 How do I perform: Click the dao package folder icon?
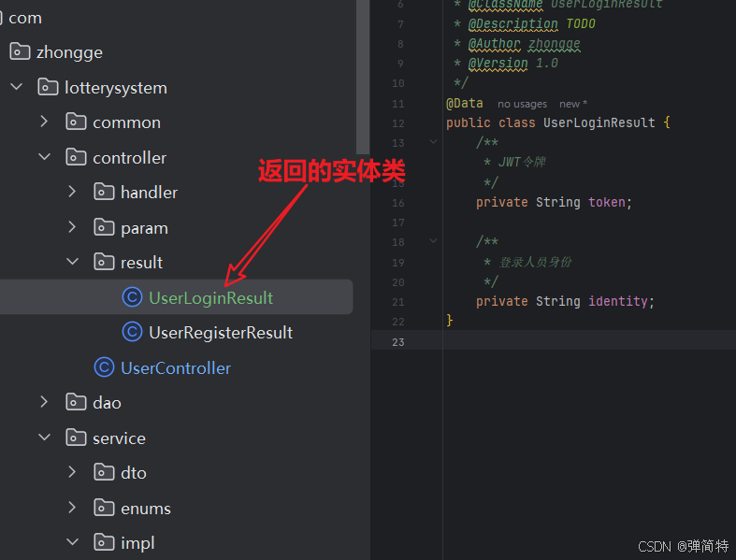tap(76, 402)
